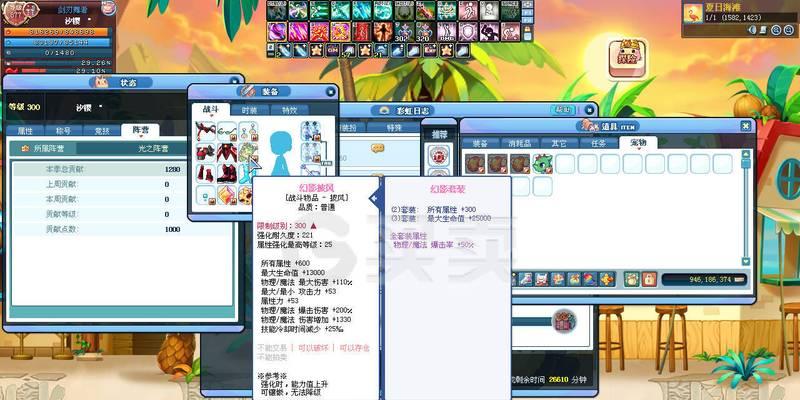800x400 pixels.
Task: Select the green dragon pet in inventory
Action: (x=542, y=164)
